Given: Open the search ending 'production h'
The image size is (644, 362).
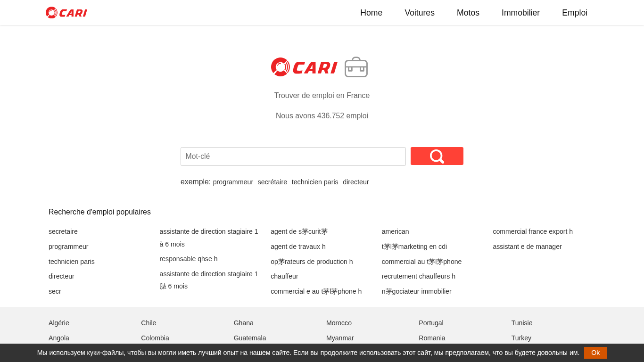Looking at the screenshot, I should (x=312, y=262).
